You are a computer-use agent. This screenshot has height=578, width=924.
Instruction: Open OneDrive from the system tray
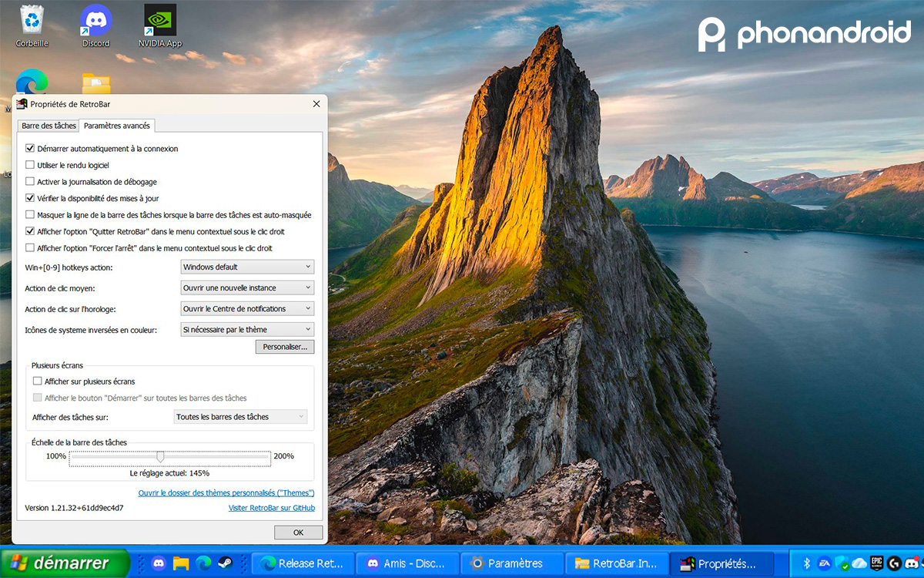859,563
